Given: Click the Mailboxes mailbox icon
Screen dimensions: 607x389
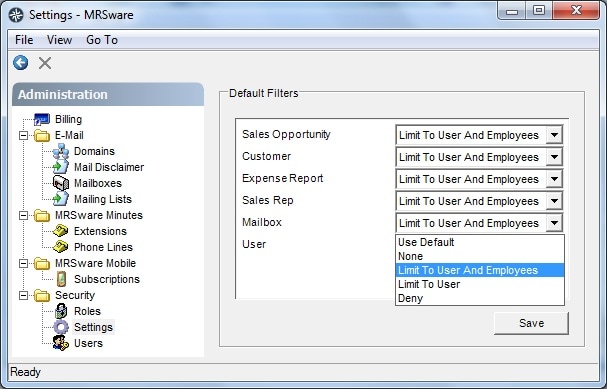Looking at the screenshot, I should pos(61,183).
